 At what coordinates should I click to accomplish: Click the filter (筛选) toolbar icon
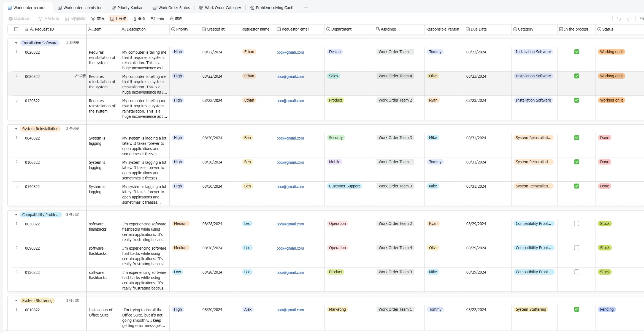pyautogui.click(x=98, y=19)
